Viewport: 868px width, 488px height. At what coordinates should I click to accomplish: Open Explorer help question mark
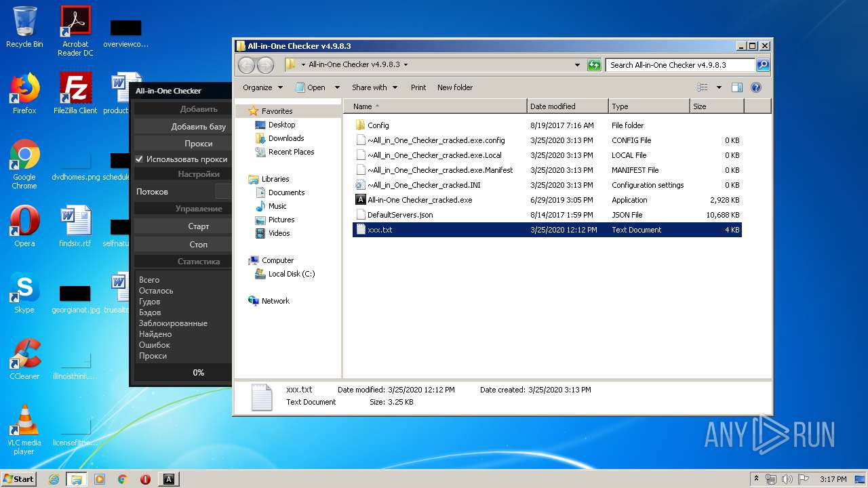tap(756, 87)
